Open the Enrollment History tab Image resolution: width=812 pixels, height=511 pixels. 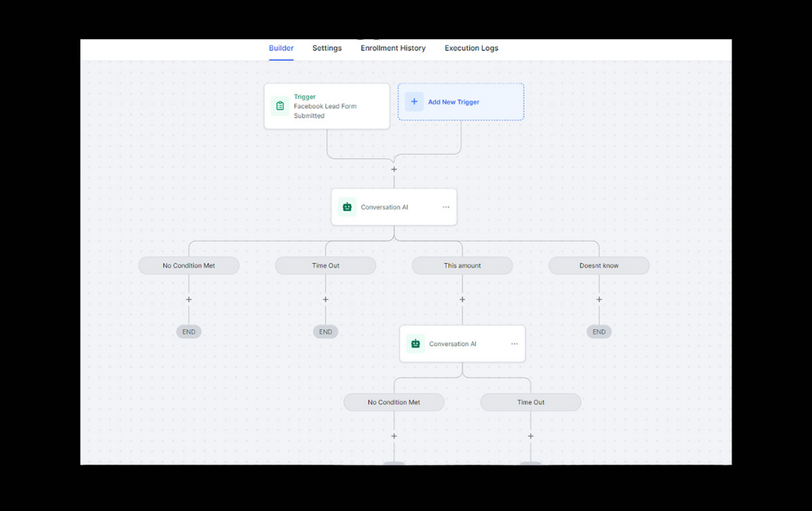tap(392, 48)
